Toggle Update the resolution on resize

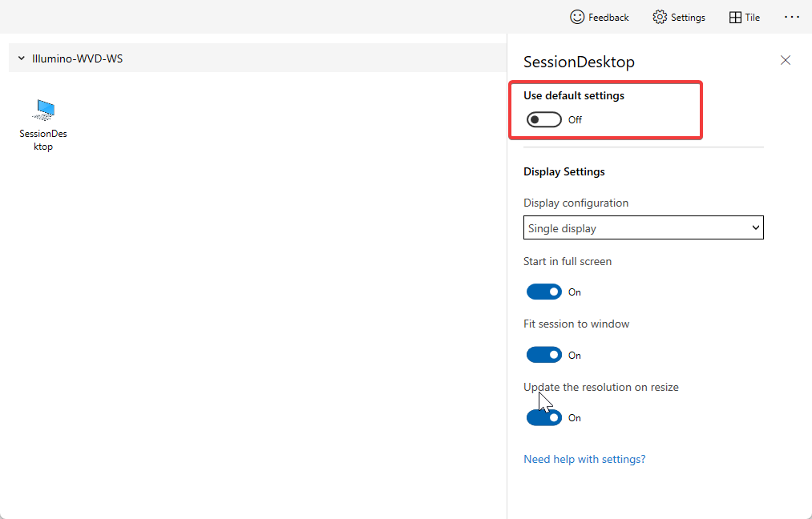(543, 417)
